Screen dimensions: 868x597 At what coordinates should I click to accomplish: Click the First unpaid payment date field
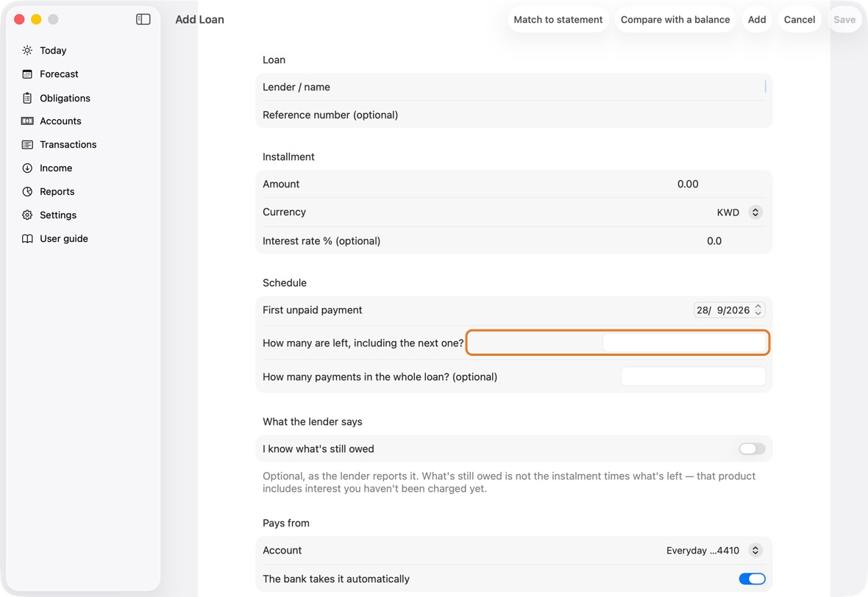(x=729, y=310)
